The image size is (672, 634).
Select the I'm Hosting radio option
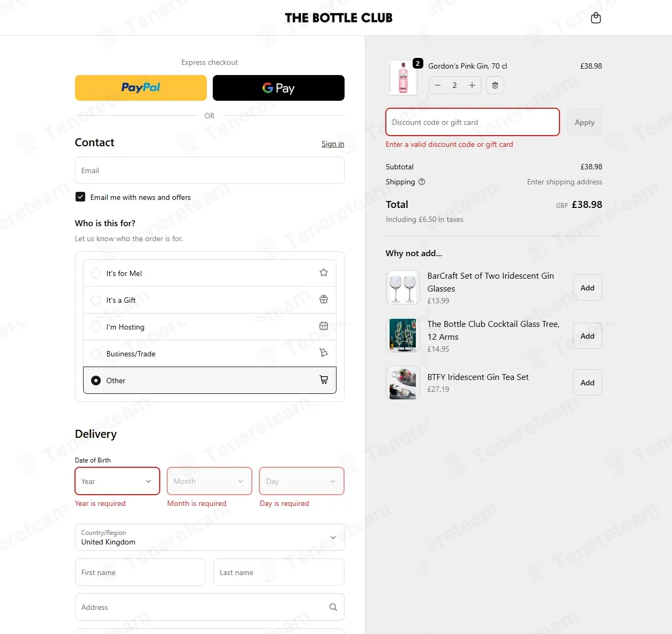pyautogui.click(x=96, y=327)
